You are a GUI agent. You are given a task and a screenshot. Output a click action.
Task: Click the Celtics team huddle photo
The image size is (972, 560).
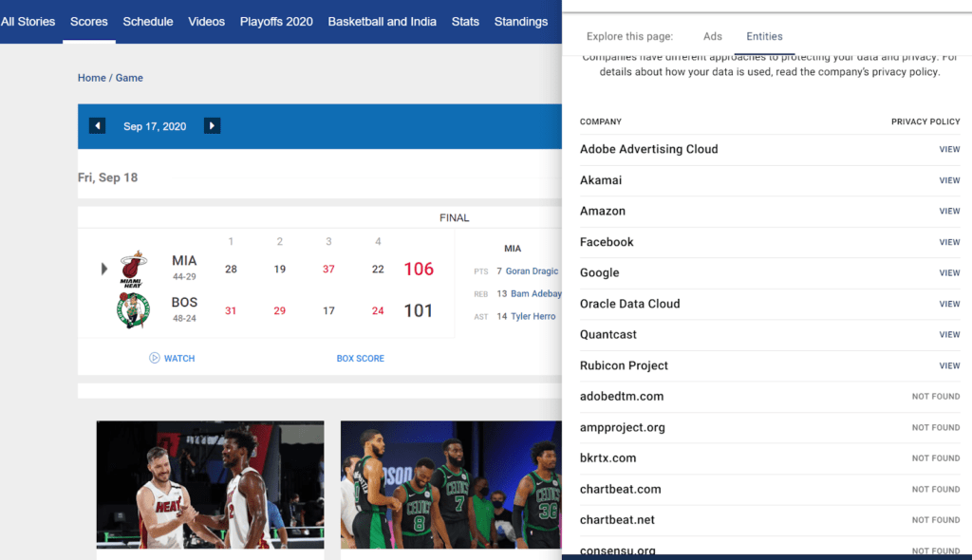coord(450,484)
